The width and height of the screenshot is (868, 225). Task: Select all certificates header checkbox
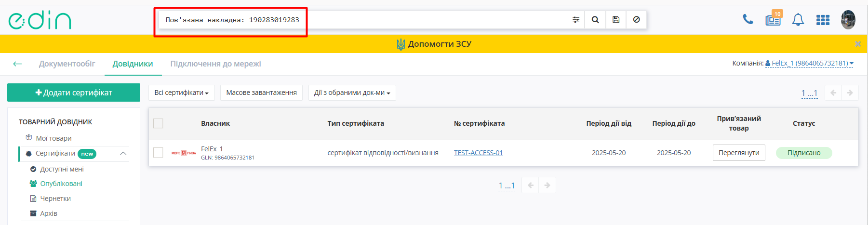click(x=158, y=123)
